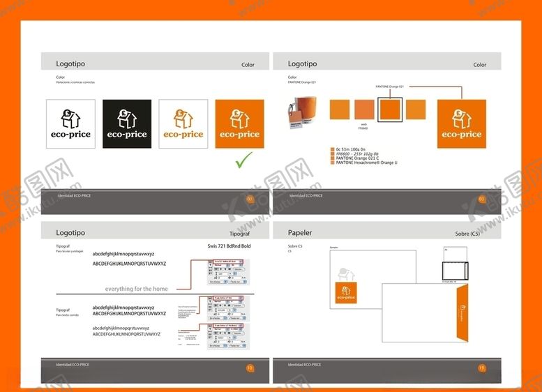
Task: Choose the orange-on-white eco-price logo
Action: tap(183, 123)
